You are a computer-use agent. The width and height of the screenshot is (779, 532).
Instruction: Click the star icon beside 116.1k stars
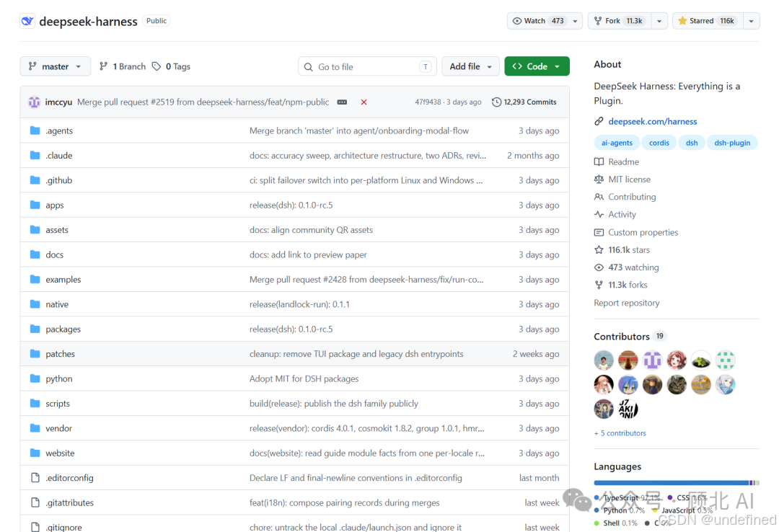(x=599, y=250)
